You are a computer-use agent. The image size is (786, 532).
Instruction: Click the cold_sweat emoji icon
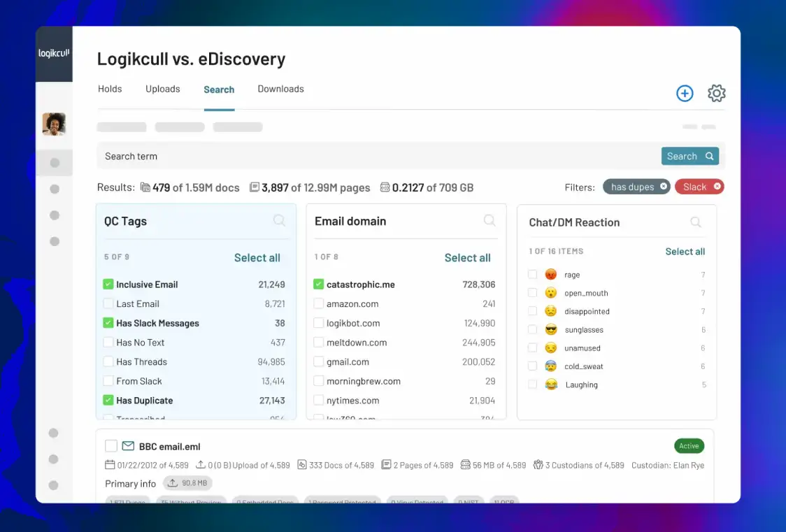point(551,366)
